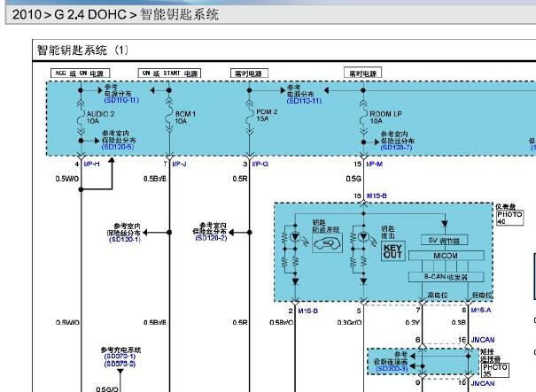Click the M15-B label at pin 15

(x=377, y=196)
